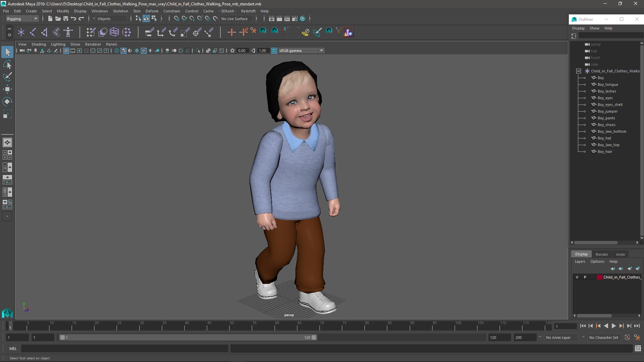Choose the Paint Selection tool
Screen dimensions: 644x362
[7, 77]
